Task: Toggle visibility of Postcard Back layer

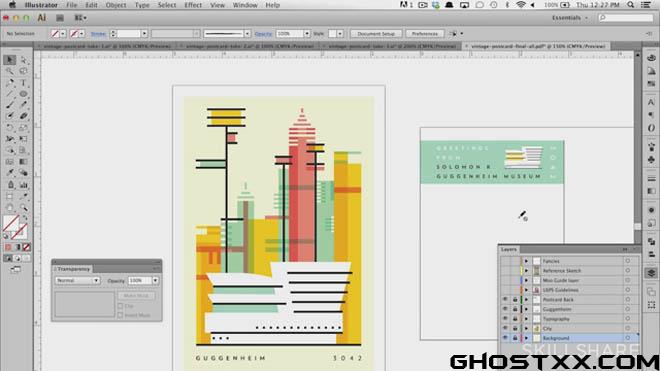Action: (505, 299)
